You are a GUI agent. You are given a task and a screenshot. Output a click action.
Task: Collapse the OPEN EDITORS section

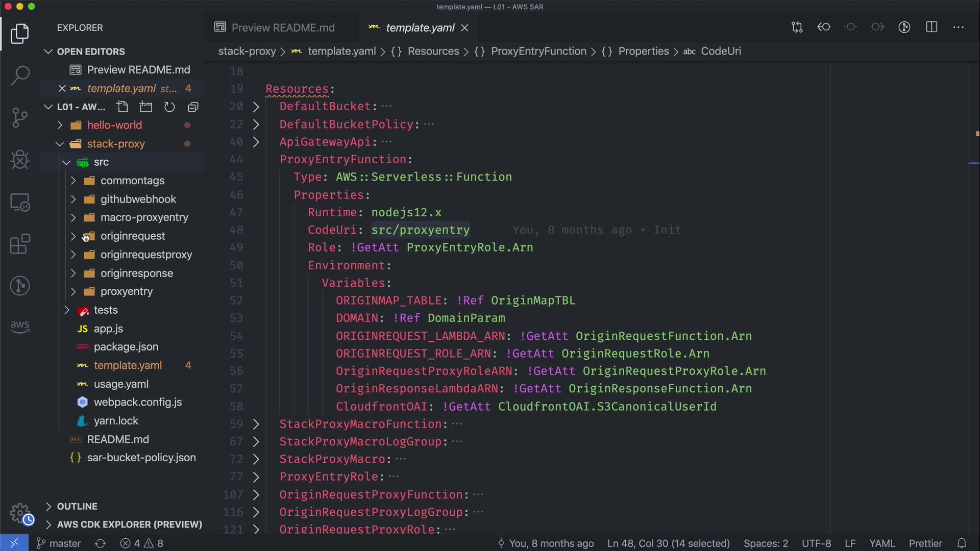click(x=90, y=52)
